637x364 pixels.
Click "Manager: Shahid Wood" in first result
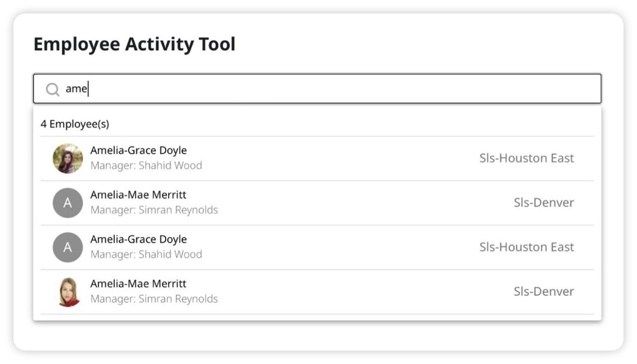146,166
